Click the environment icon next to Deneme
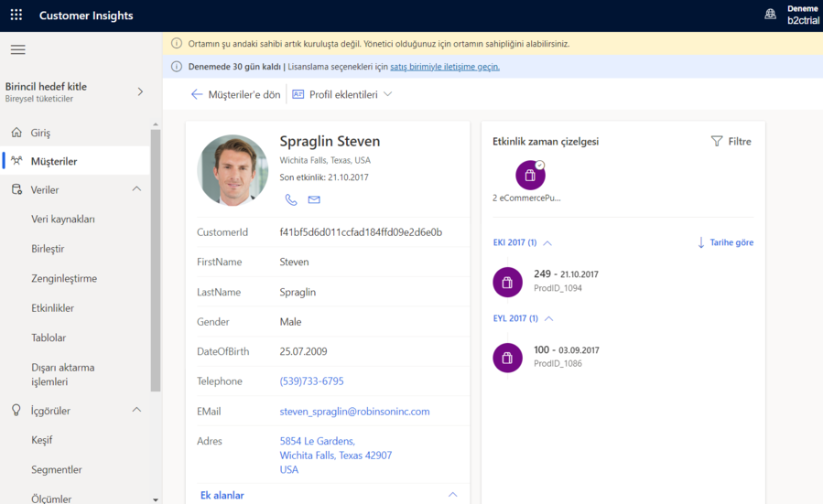Viewport: 823px width, 504px height. coord(770,14)
